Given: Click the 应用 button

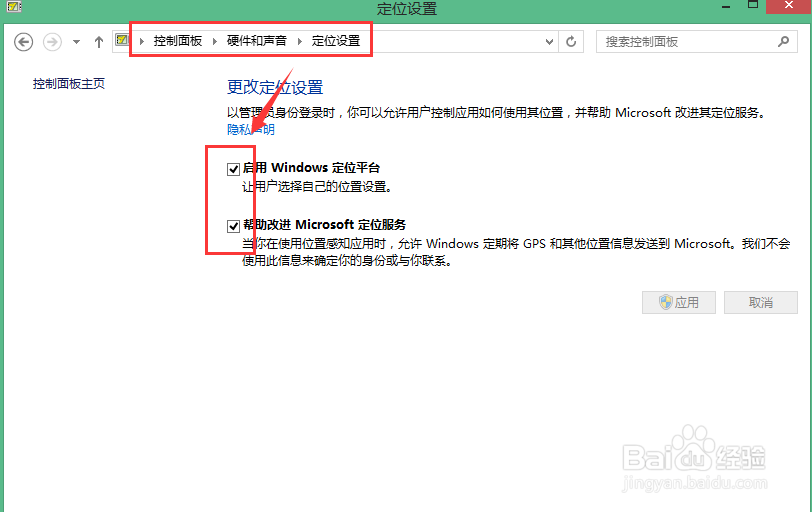Looking at the screenshot, I should pos(679,302).
